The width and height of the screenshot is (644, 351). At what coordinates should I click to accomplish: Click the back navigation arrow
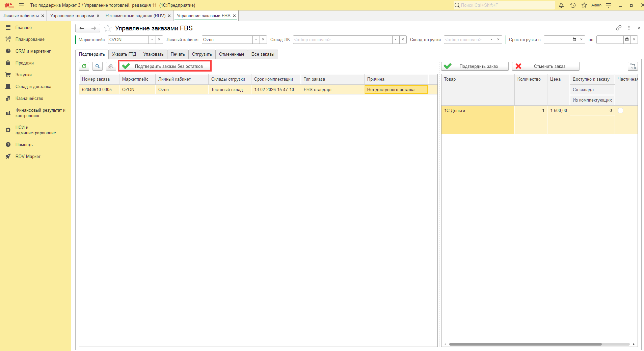(82, 28)
